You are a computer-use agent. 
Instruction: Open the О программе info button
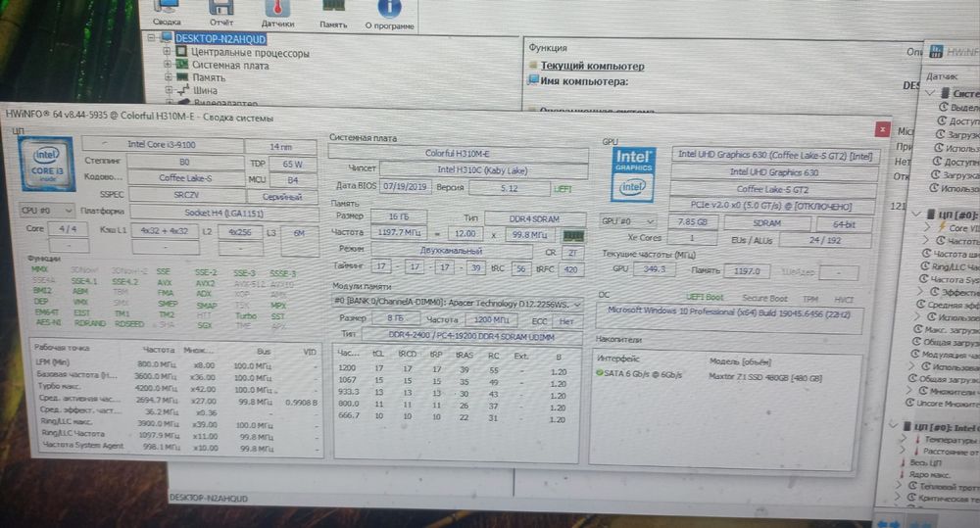coord(389,16)
